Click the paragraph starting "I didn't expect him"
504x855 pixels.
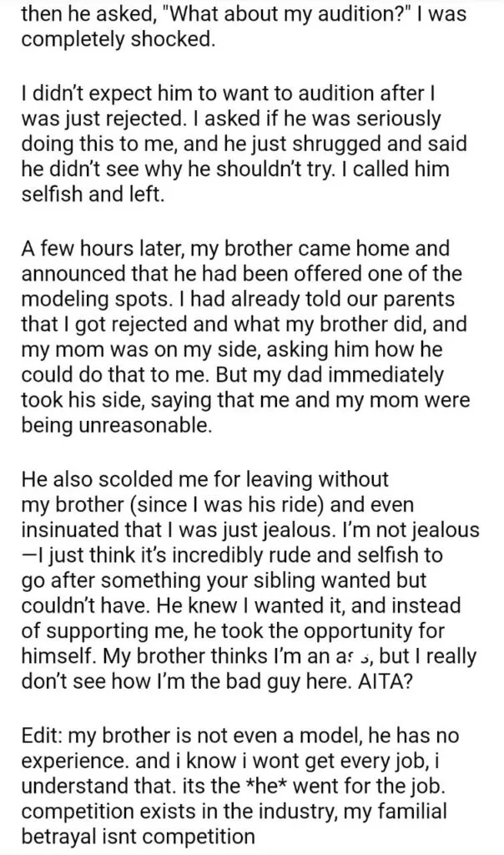244,143
